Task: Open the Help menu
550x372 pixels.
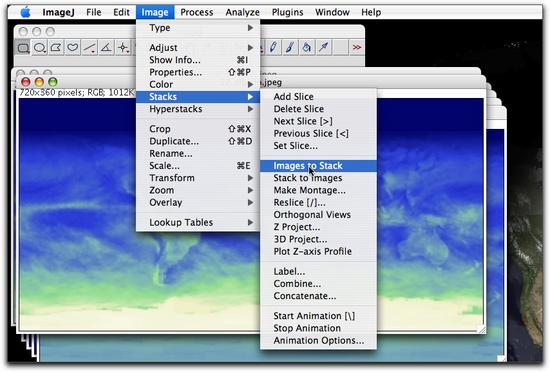Action: [371, 12]
